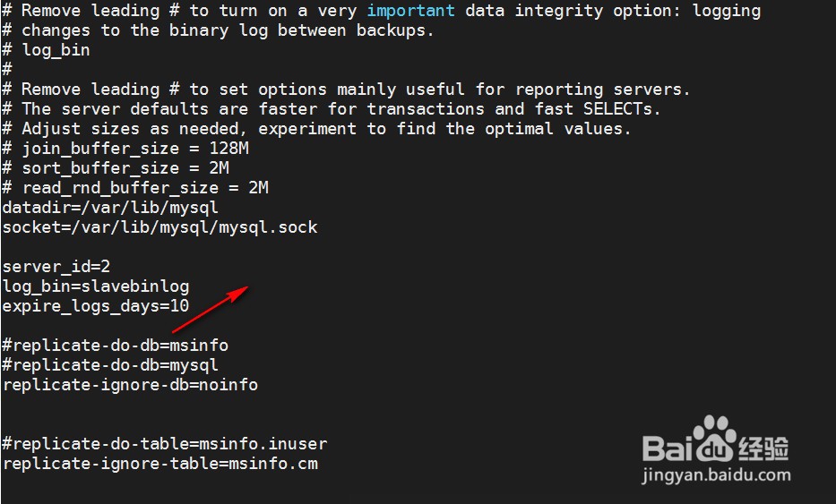This screenshot has height=504, width=836.
Task: Click the #replicate-do-table=msinfo.inuser line
Action: pyautogui.click(x=165, y=443)
